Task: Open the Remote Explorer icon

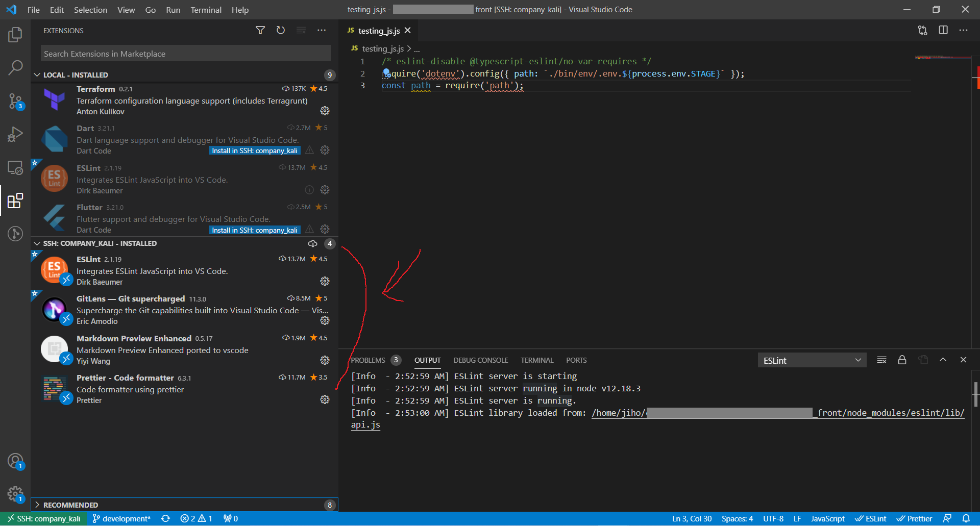Action: (x=16, y=167)
